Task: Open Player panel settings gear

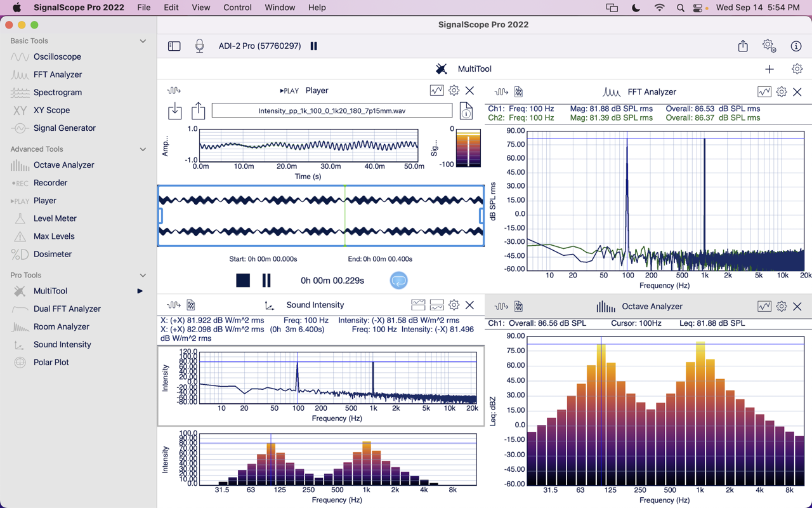Action: 454,91
